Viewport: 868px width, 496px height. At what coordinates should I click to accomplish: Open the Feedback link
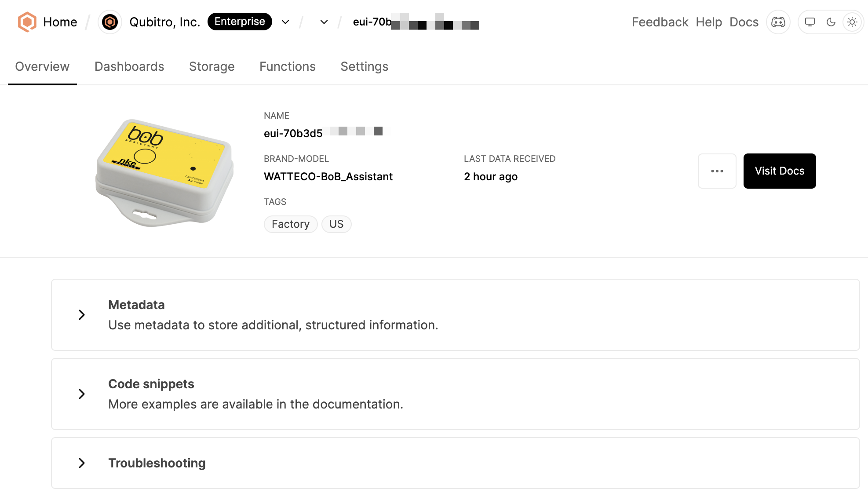click(x=660, y=22)
